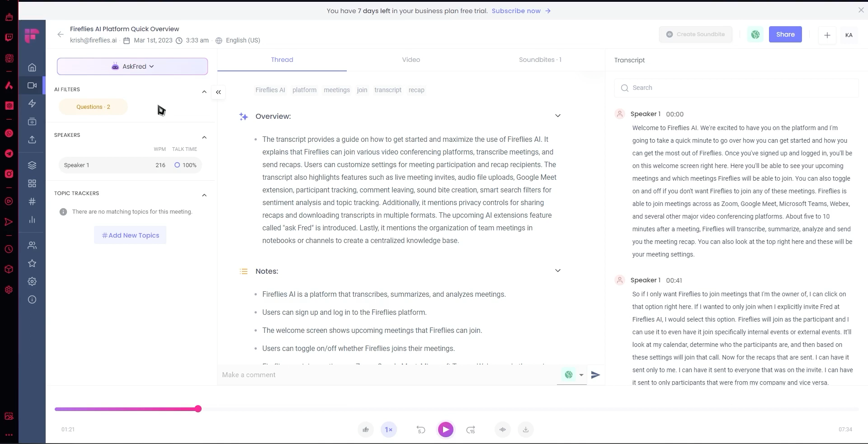The image size is (868, 444).
Task: Open Twitch icon in far-left strip
Action: click(9, 37)
